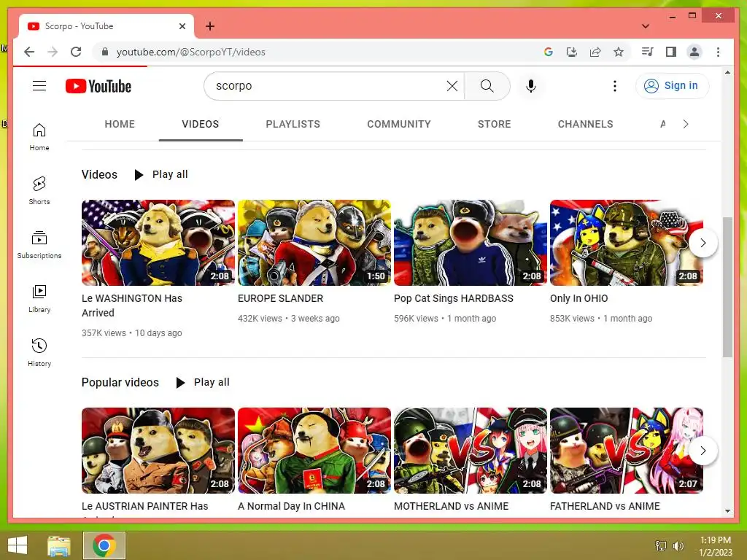
Task: Share this page icon
Action: (595, 52)
